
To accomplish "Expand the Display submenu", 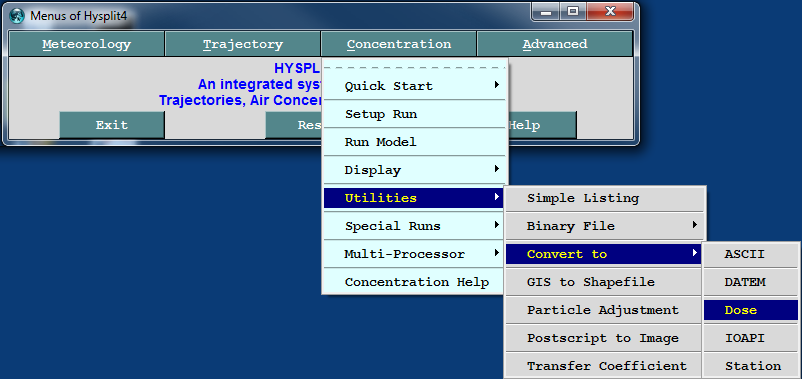I will click(x=415, y=170).
